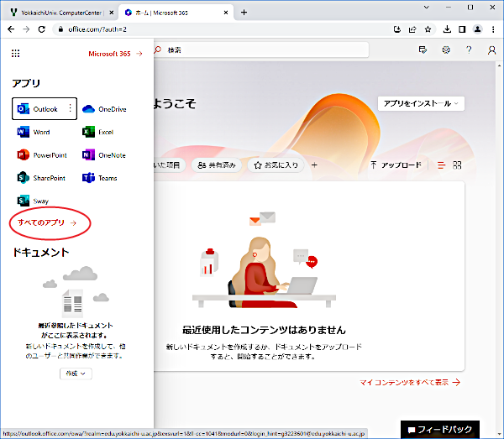Click the page scrollbar up arrow

click(499, 65)
